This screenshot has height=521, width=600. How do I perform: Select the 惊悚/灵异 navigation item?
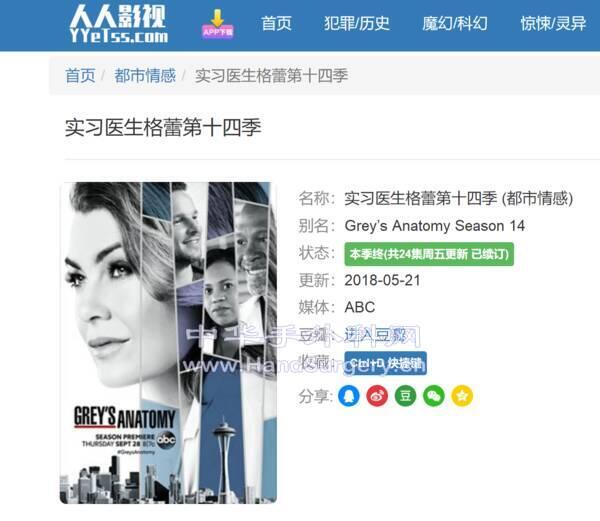(553, 23)
